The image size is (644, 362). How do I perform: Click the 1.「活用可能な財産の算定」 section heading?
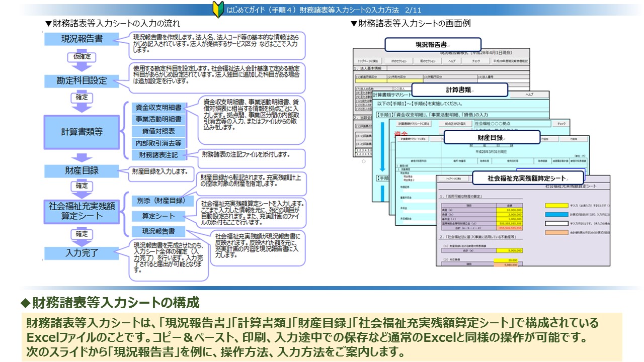[461, 197]
